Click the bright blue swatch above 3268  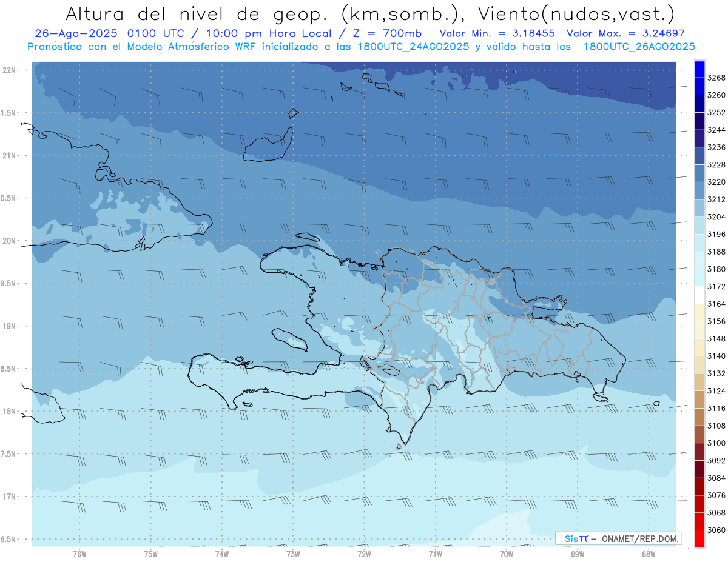(699, 69)
